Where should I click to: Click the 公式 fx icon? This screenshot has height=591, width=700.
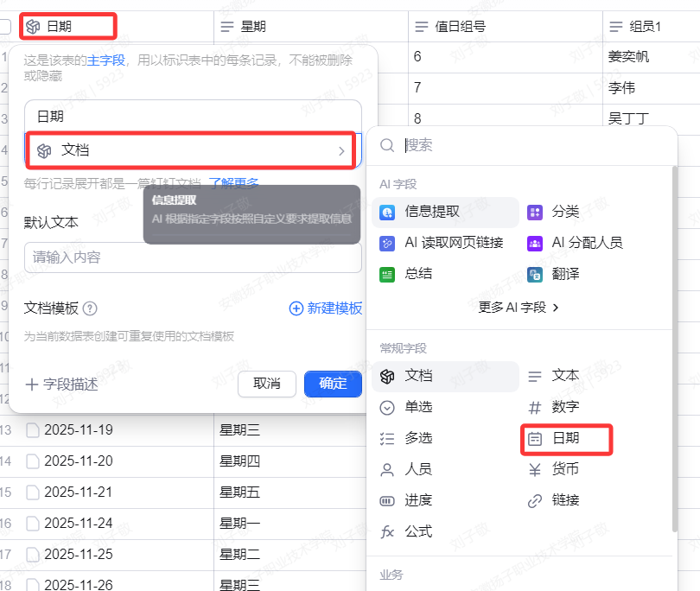coord(387,532)
